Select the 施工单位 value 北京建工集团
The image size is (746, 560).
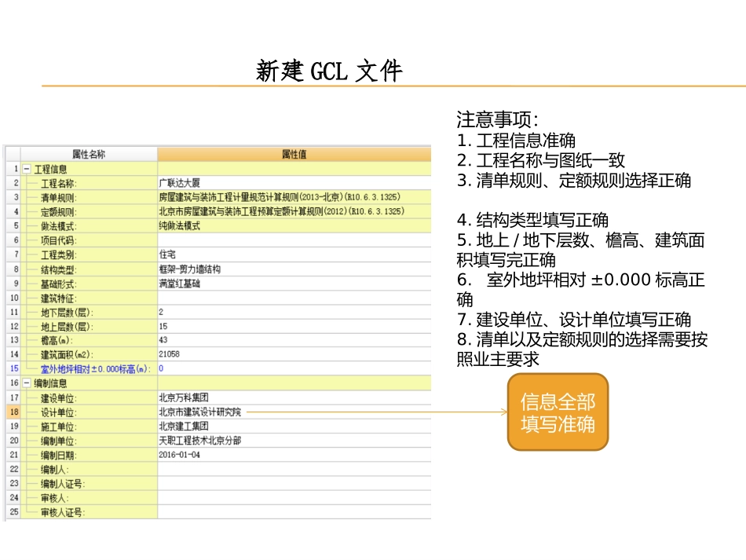point(294,426)
